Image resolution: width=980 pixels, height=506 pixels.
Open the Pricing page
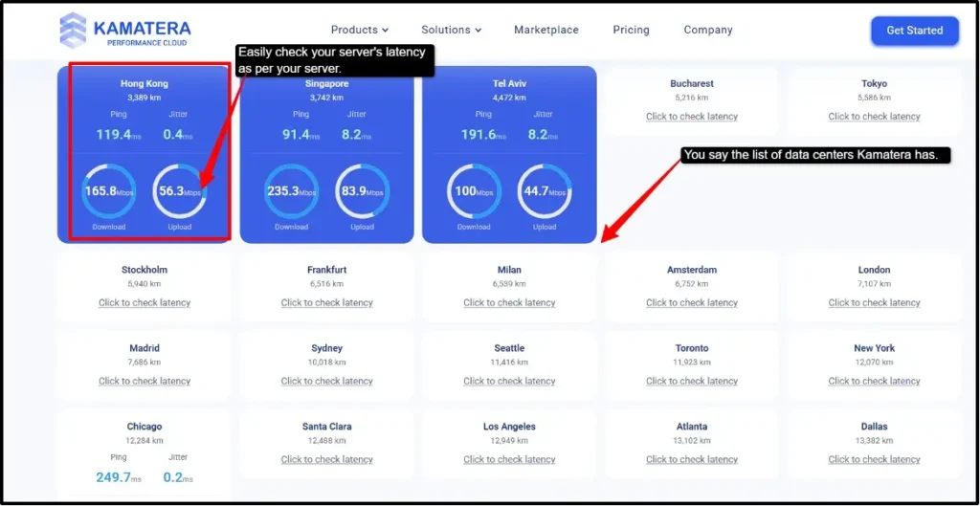(x=631, y=30)
